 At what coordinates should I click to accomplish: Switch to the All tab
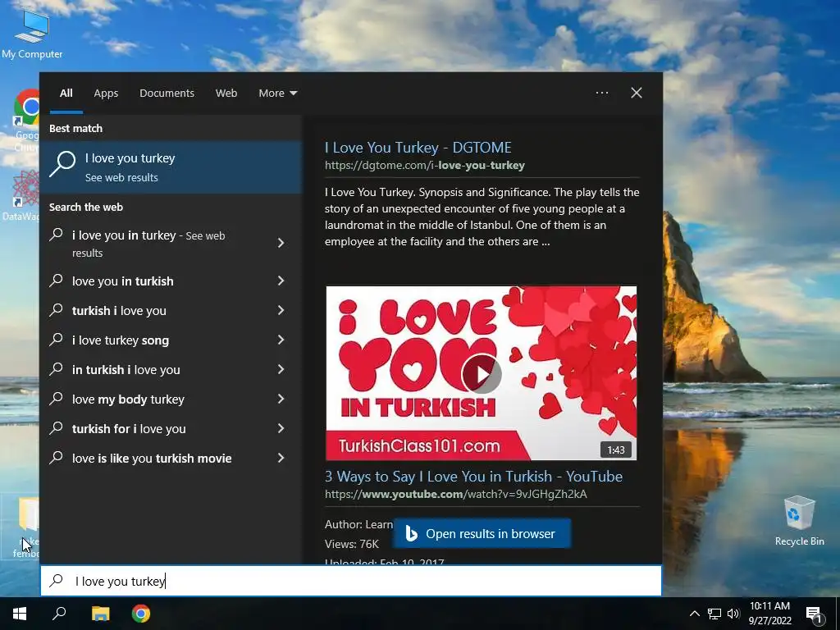pyautogui.click(x=66, y=94)
